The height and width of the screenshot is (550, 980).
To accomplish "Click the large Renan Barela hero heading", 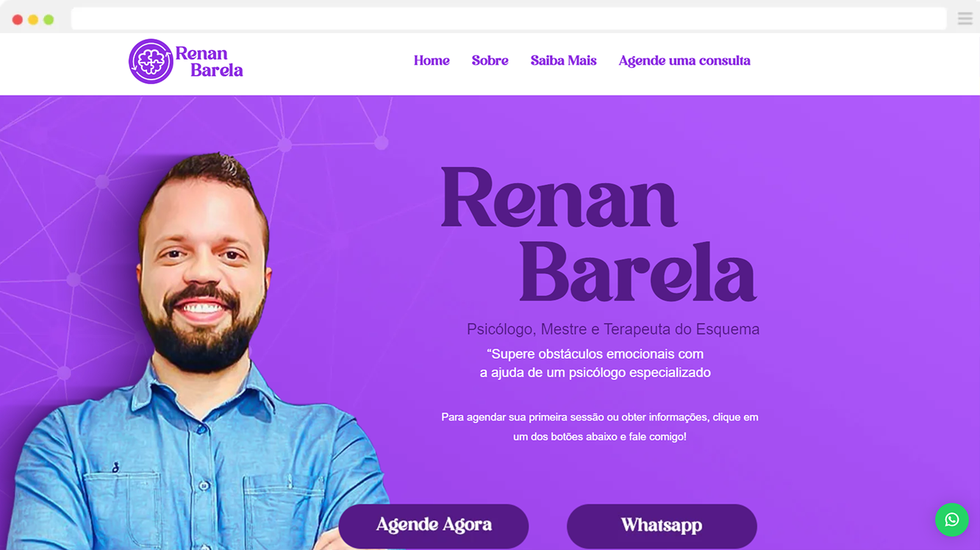I will [x=598, y=234].
